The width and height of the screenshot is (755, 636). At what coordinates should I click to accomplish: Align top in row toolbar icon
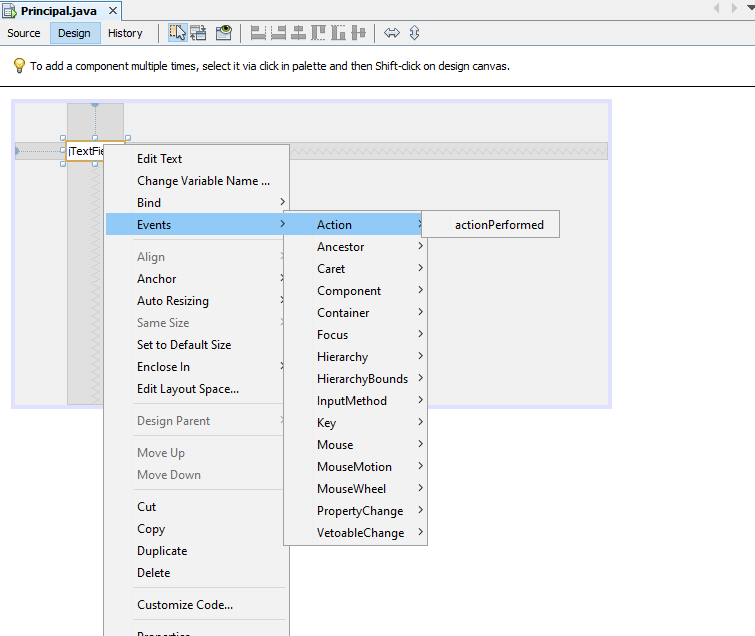click(318, 33)
